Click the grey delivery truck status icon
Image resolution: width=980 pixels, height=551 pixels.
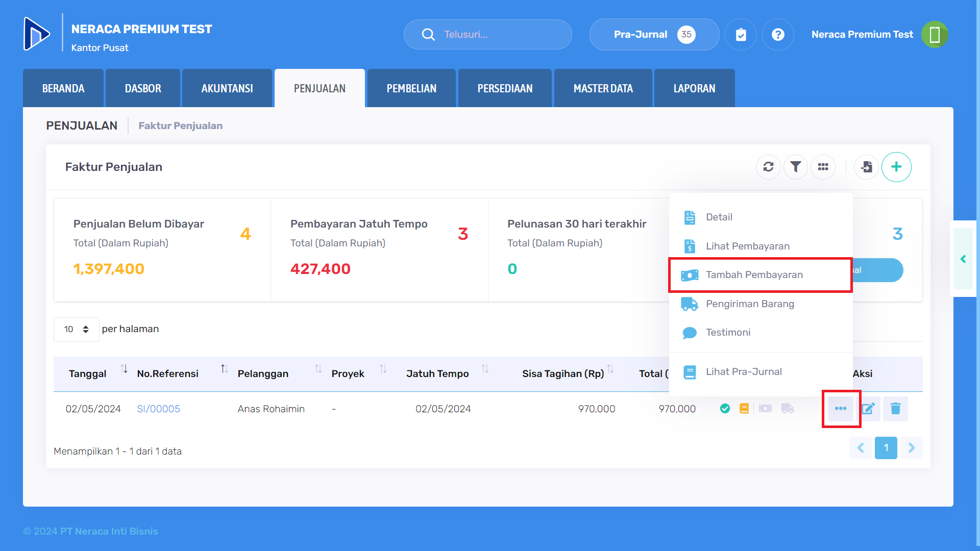(788, 409)
